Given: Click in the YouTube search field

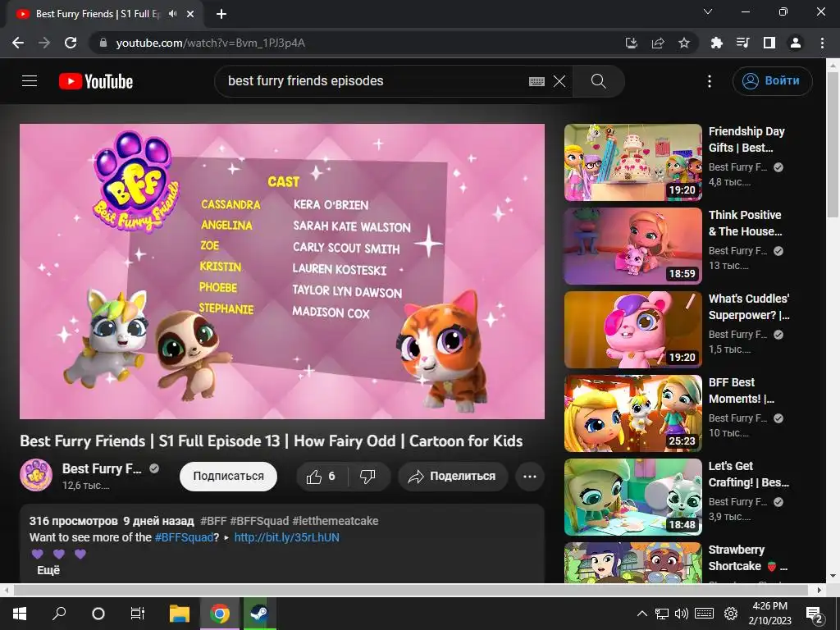Looking at the screenshot, I should coord(375,81).
